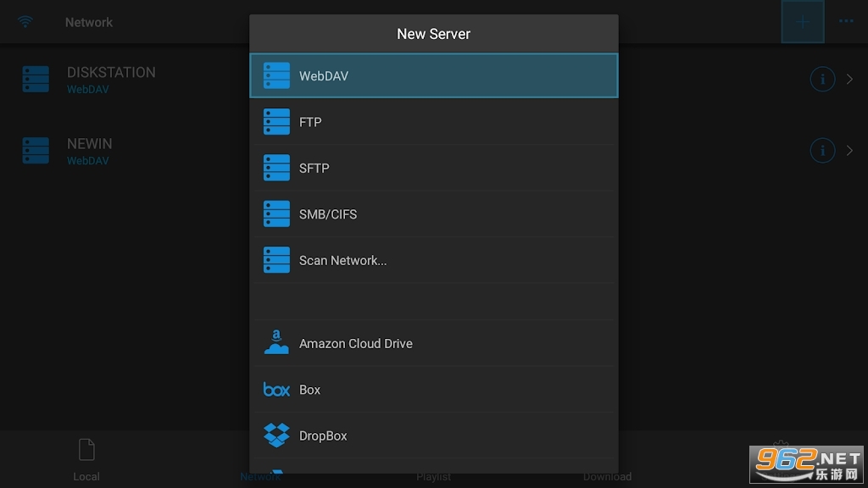Click the SFTP server icon

(x=276, y=168)
